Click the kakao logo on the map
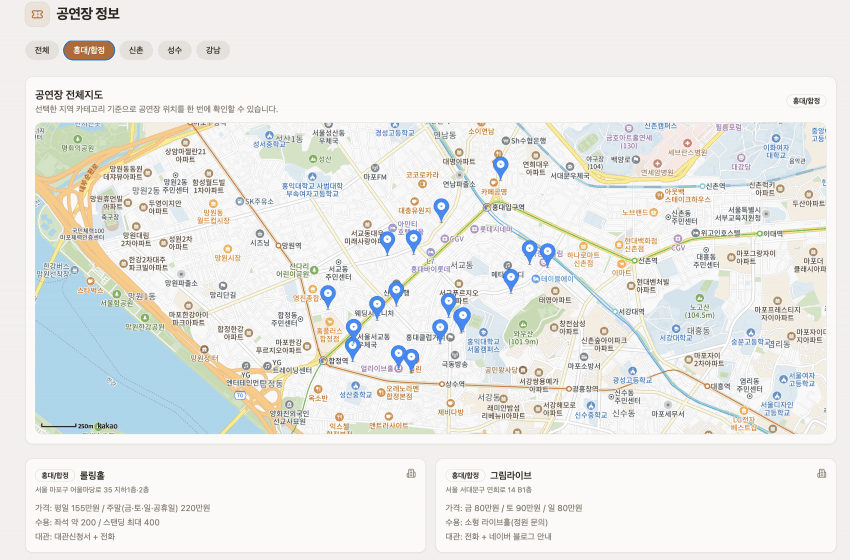The width and height of the screenshot is (850, 560). 107,427
